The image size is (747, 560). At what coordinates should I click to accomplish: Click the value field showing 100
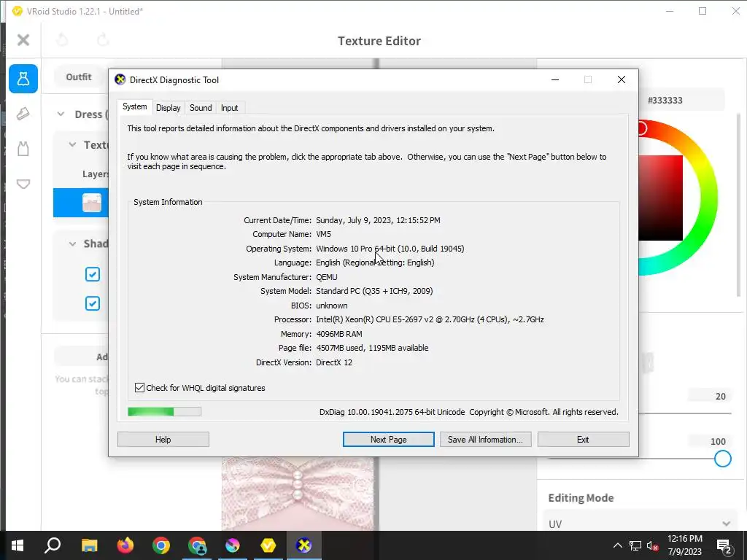pos(708,441)
